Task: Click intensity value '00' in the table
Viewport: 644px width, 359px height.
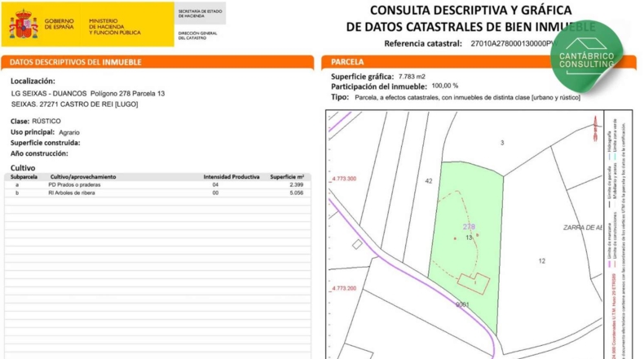Action: click(216, 193)
